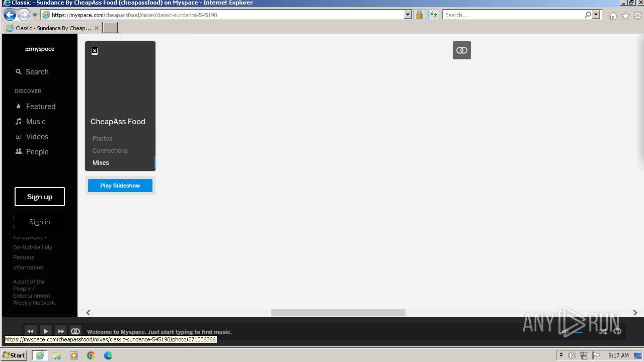
Task: Open Chrome from the taskbar
Action: (91, 355)
